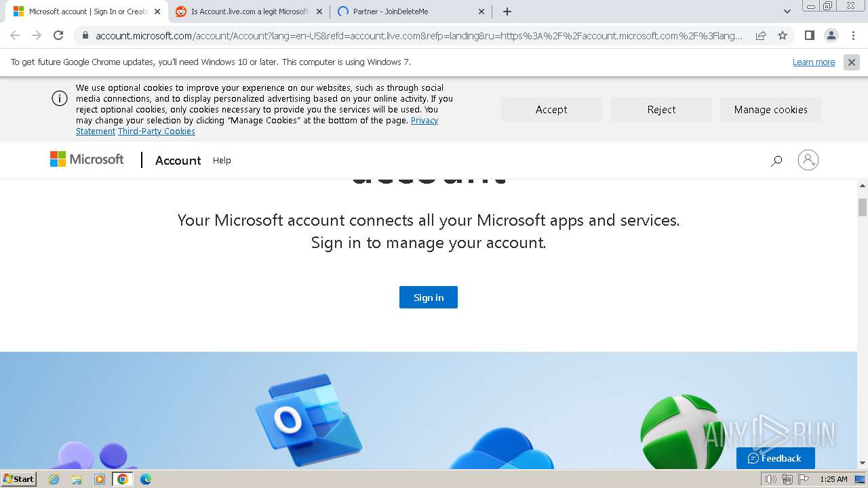Open Third-Party Cookies link
Screen dimensions: 868x488
157,131
